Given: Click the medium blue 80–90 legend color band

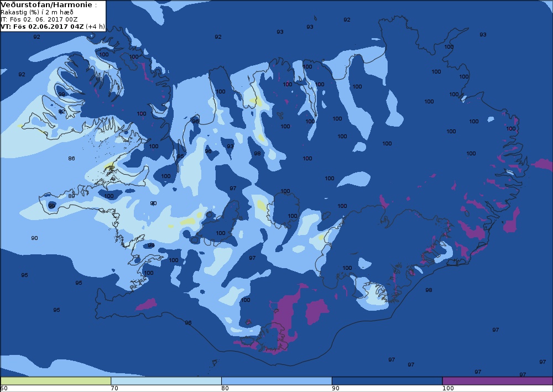Looking at the screenshot, I should (276, 381).
